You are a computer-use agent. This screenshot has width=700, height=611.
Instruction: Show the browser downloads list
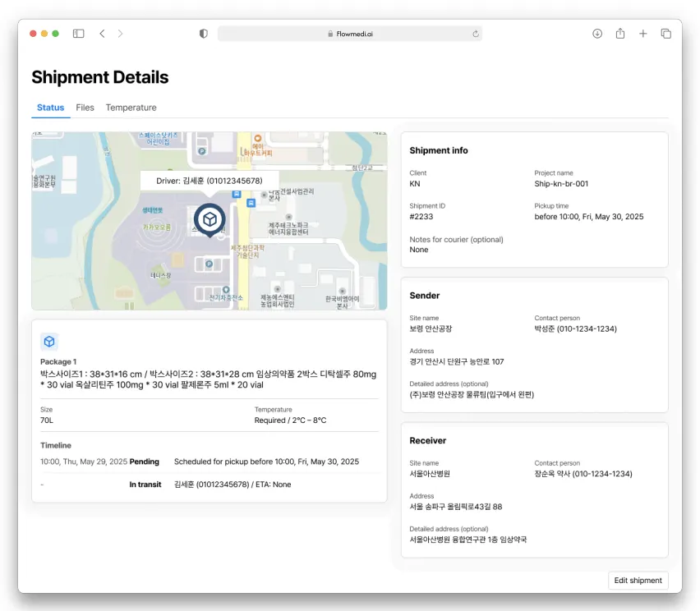pos(597,34)
